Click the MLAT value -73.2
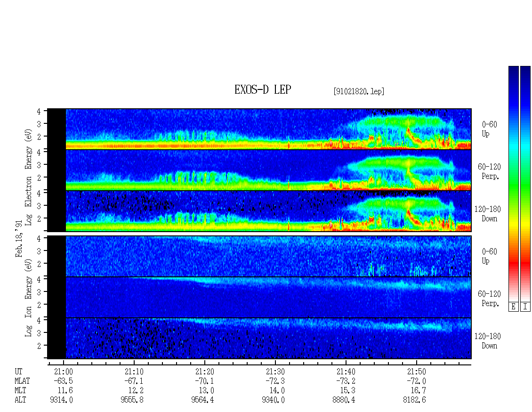Screen dimensions: 532x412 (x=346, y=381)
